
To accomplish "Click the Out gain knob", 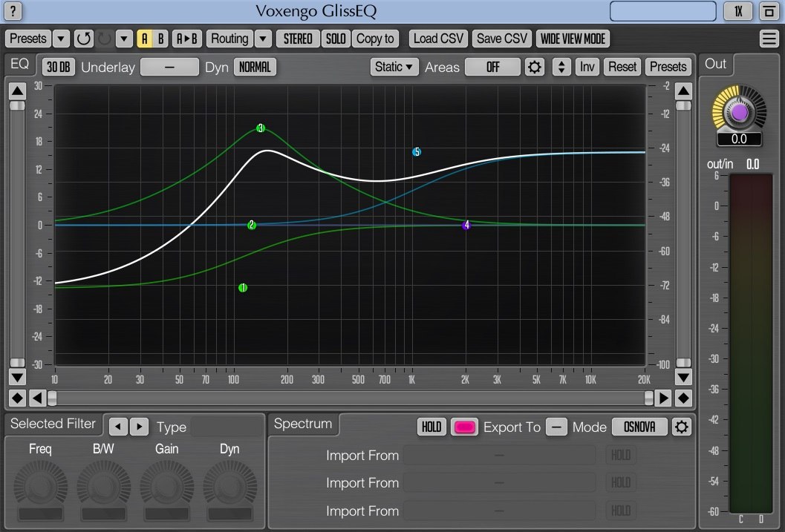I will pos(739,112).
